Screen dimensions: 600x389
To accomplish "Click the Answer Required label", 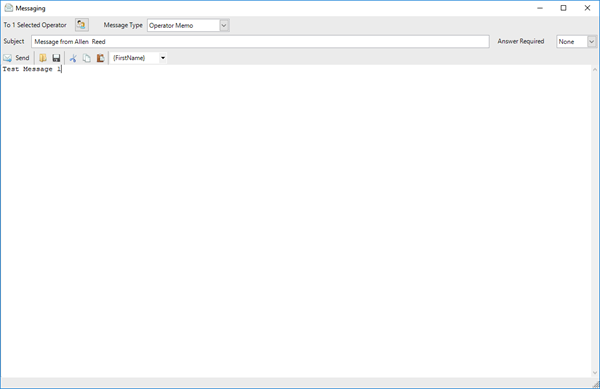I will coord(521,41).
